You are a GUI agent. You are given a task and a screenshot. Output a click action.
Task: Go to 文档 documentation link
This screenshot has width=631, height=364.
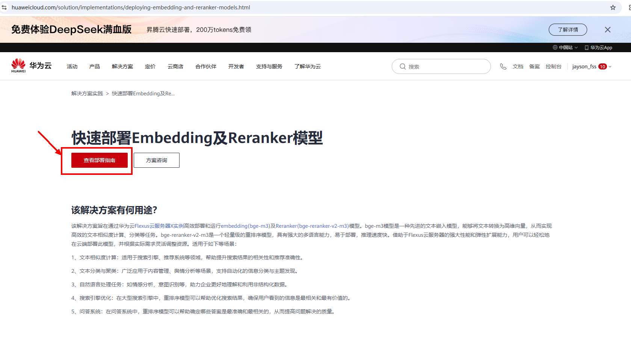pos(518,66)
